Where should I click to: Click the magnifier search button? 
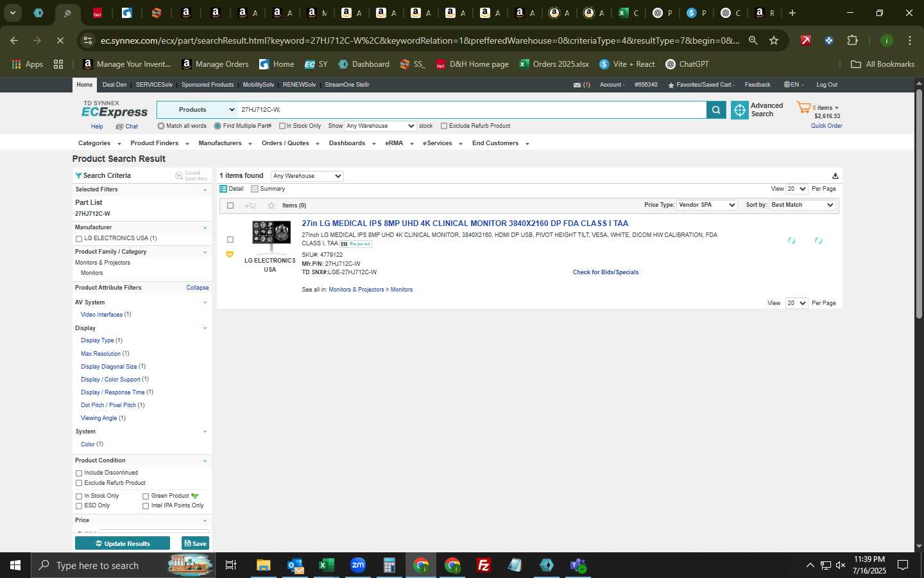pos(716,110)
